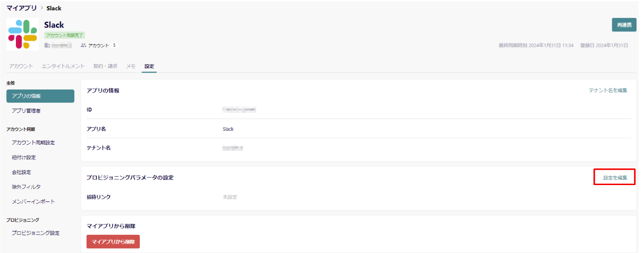The height and width of the screenshot is (253, 644).
Task: Click 設定を編集 for provisioning parameters
Action: (x=615, y=178)
